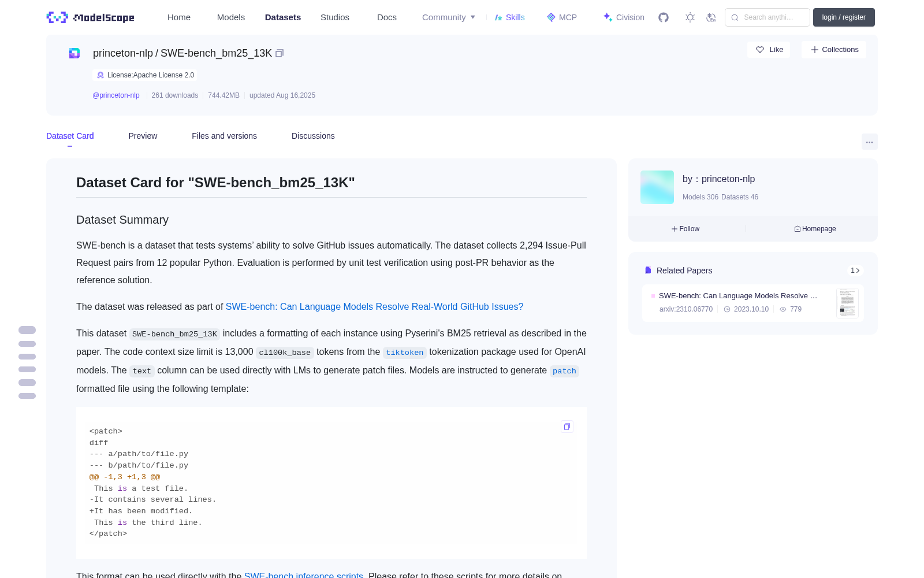
Task: Click the Skills sparkle icon
Action: (x=498, y=17)
